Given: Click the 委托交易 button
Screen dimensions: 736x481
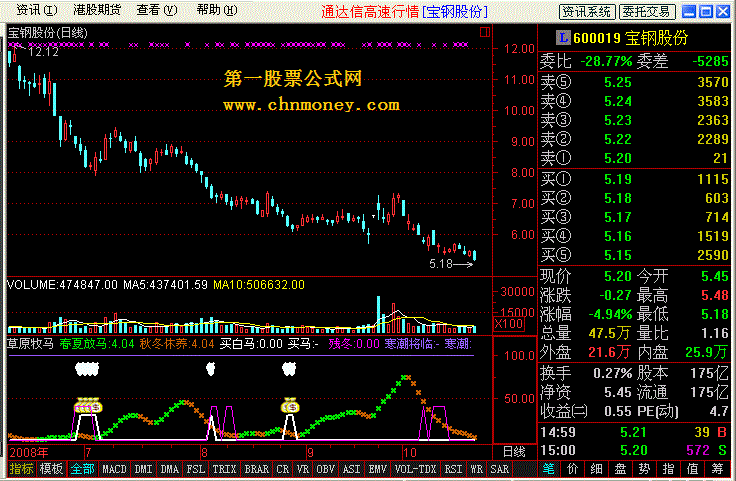Looking at the screenshot, I should pyautogui.click(x=647, y=12).
